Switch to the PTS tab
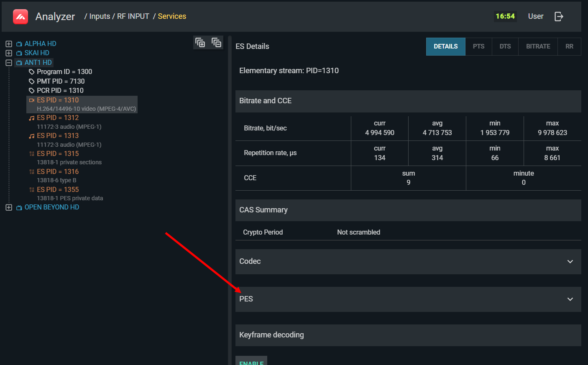Image resolution: width=588 pixels, height=365 pixels. pos(478,46)
